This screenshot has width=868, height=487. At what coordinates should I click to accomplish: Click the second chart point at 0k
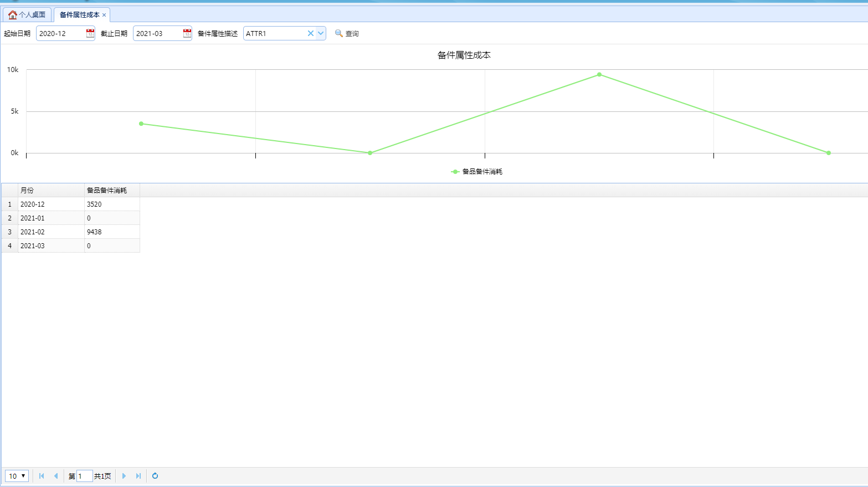click(x=370, y=153)
